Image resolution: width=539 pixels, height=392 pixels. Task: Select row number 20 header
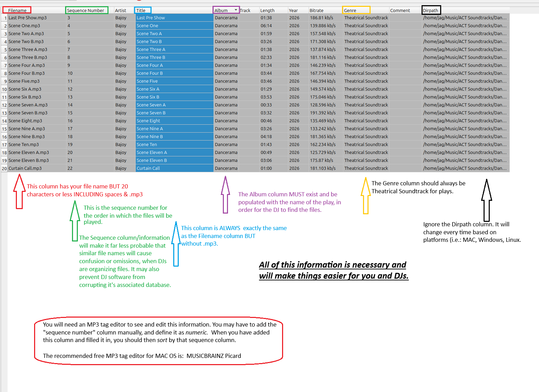coord(4,168)
